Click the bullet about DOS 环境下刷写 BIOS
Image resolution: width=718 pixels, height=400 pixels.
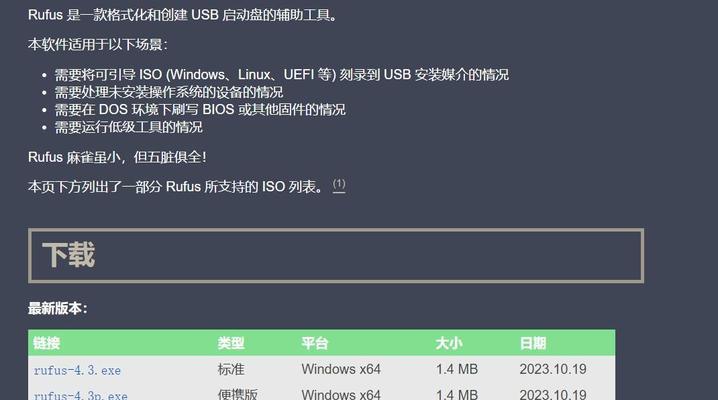[x=200, y=110]
